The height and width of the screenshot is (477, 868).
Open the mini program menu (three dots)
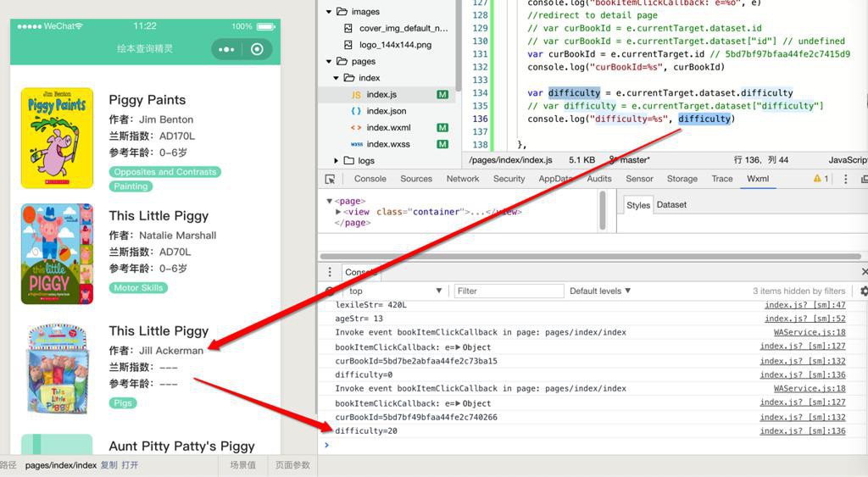[226, 49]
